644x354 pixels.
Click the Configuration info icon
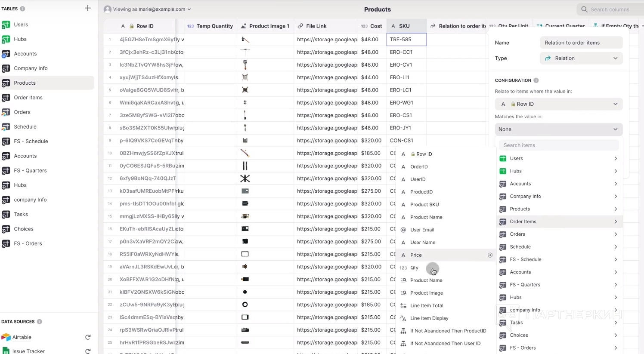(x=536, y=80)
